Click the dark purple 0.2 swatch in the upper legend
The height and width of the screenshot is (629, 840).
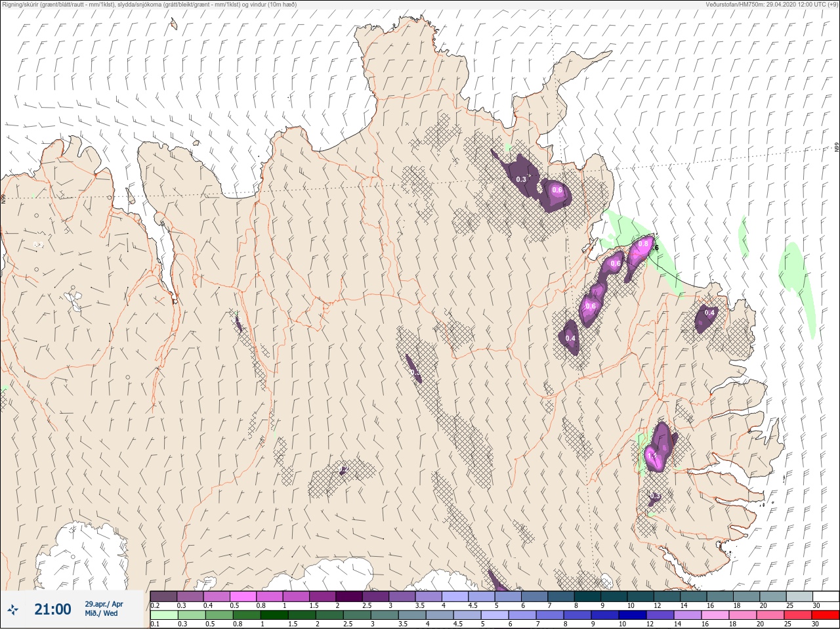[163, 596]
